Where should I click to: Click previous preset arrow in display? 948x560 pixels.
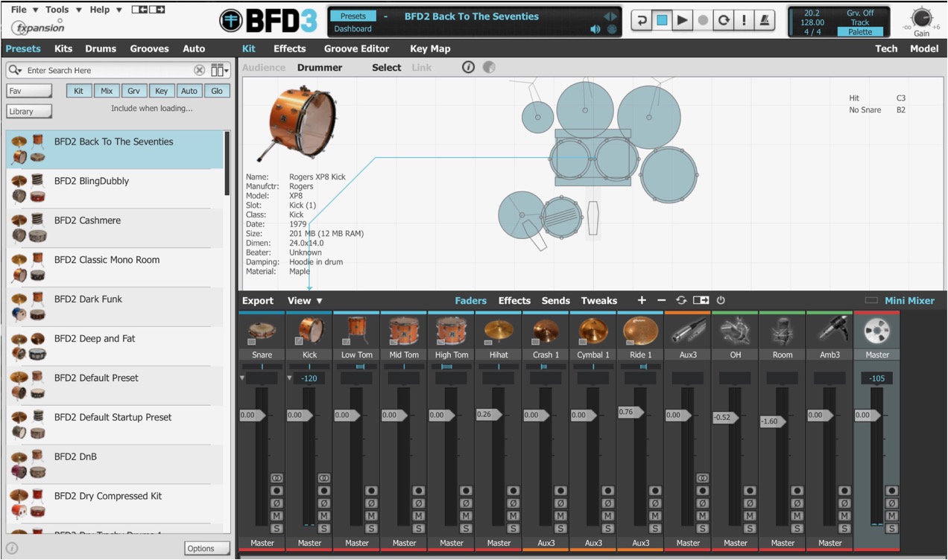click(x=607, y=16)
